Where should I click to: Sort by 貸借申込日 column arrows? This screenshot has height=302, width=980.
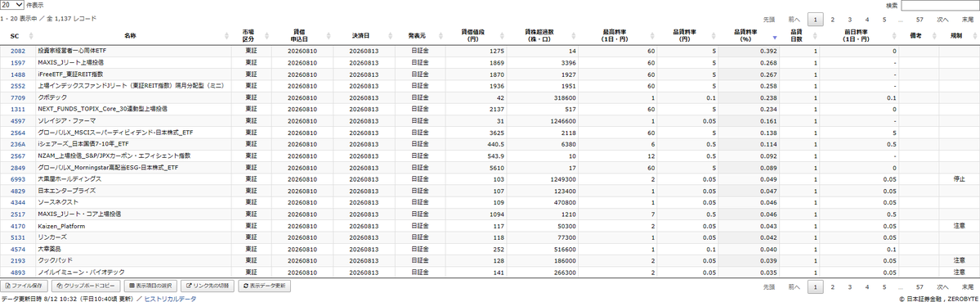click(x=328, y=36)
